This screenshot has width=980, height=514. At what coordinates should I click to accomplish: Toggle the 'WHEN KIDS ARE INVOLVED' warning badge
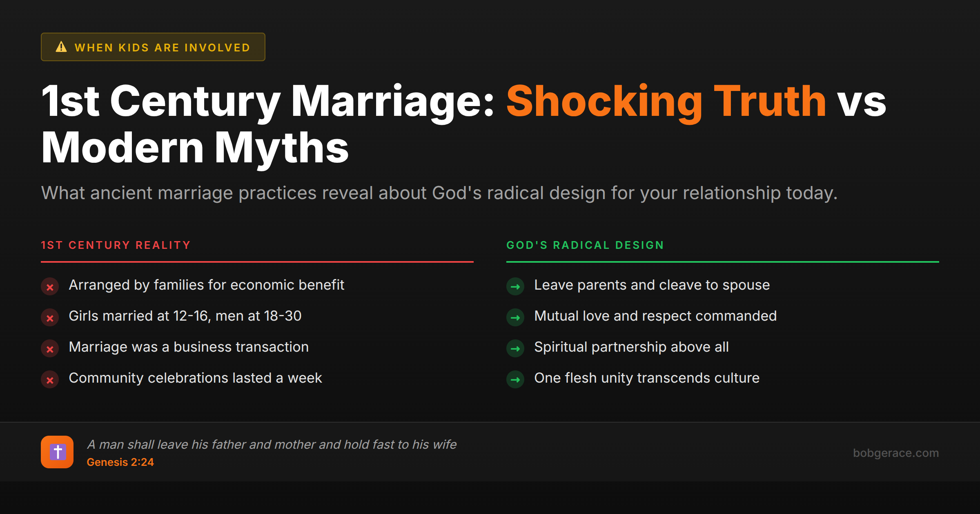[153, 47]
